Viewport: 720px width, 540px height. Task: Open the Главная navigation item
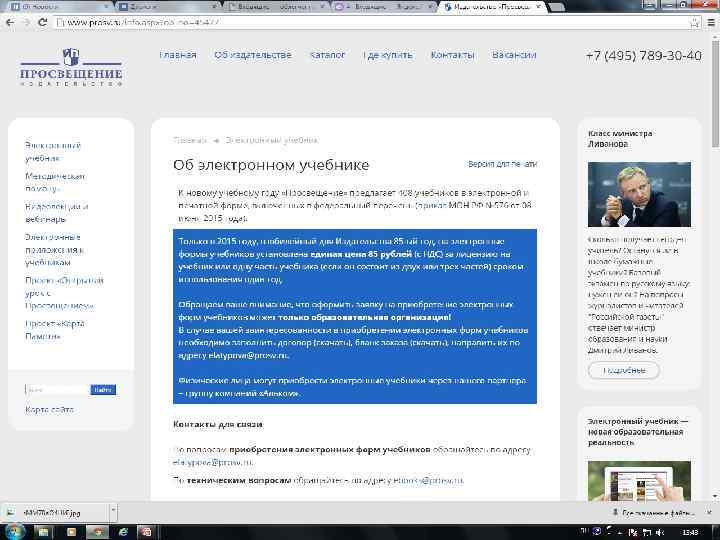point(178,55)
